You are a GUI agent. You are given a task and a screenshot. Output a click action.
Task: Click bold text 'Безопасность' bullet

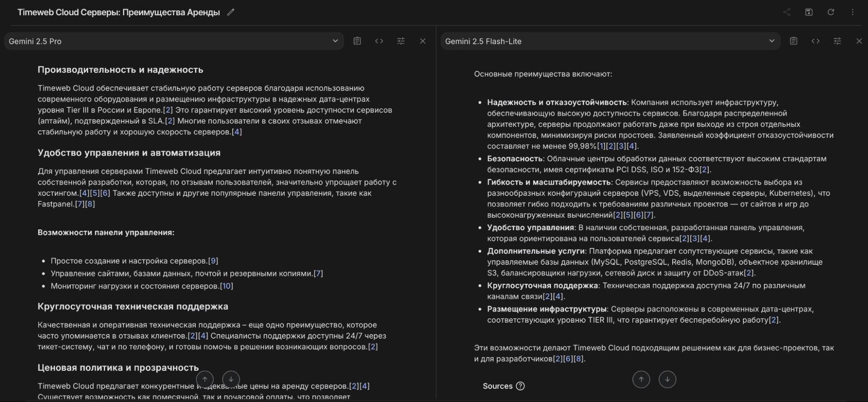tap(515, 159)
